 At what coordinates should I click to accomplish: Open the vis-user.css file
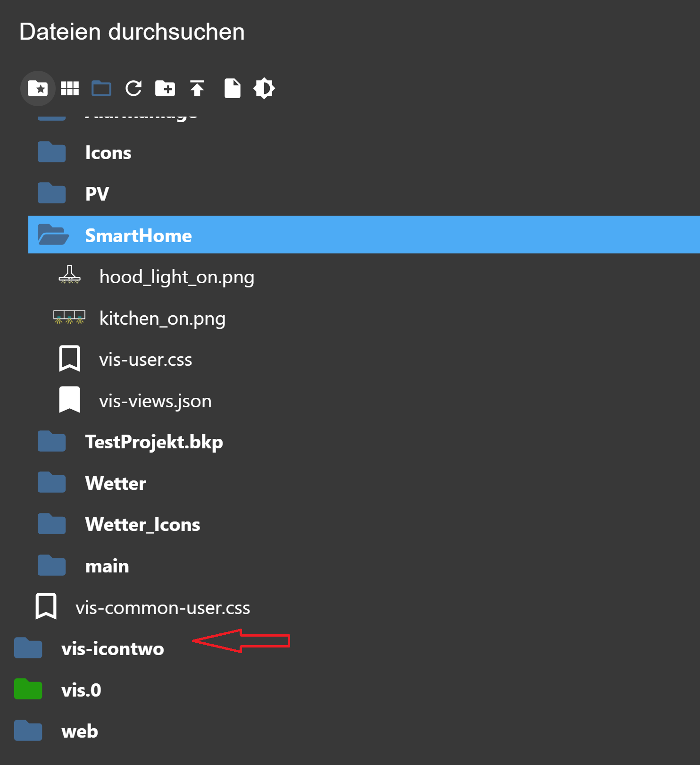(145, 360)
